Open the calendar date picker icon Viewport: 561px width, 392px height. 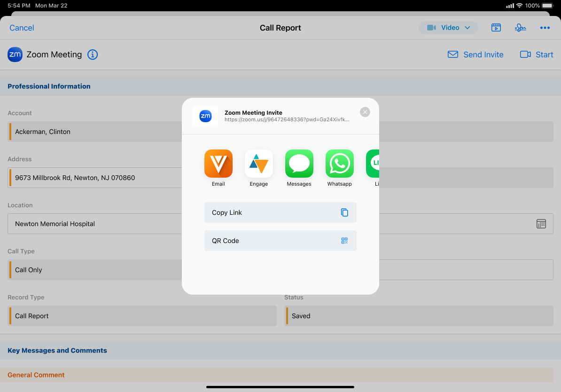[541, 224]
